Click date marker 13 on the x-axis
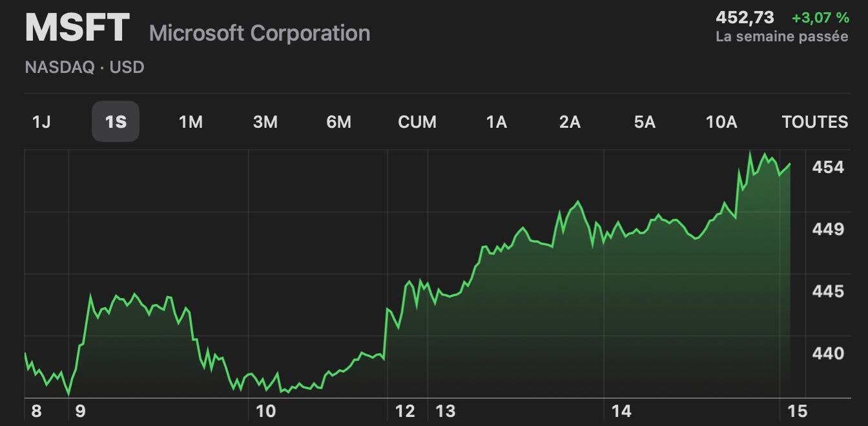The height and width of the screenshot is (426, 868). [x=446, y=411]
